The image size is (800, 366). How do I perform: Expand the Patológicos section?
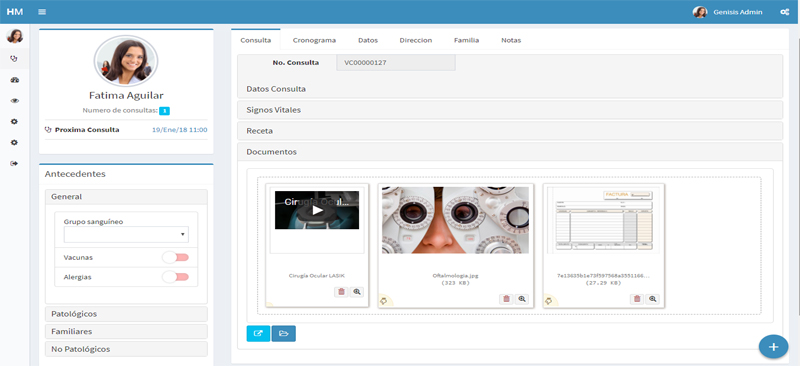pos(126,313)
